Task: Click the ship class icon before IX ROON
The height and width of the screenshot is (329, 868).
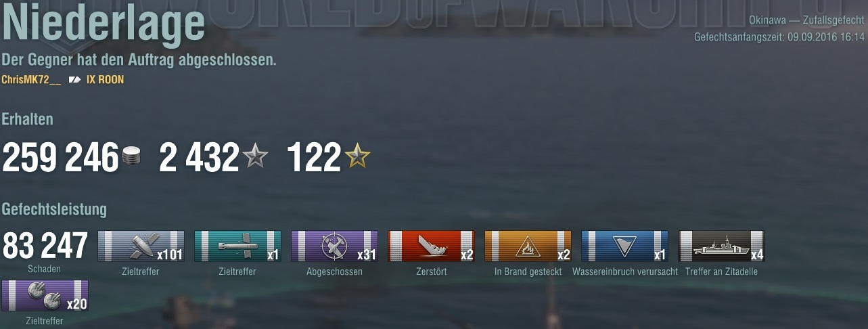Action: 74,80
